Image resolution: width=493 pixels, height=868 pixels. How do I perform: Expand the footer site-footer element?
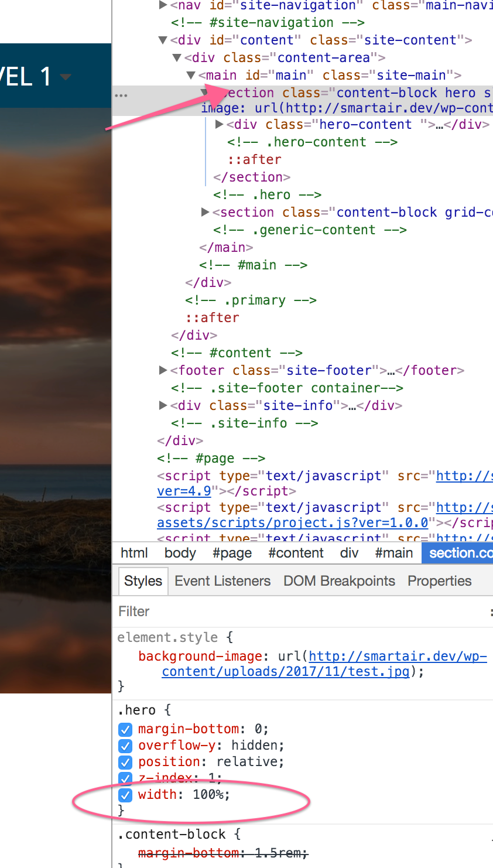click(x=163, y=370)
